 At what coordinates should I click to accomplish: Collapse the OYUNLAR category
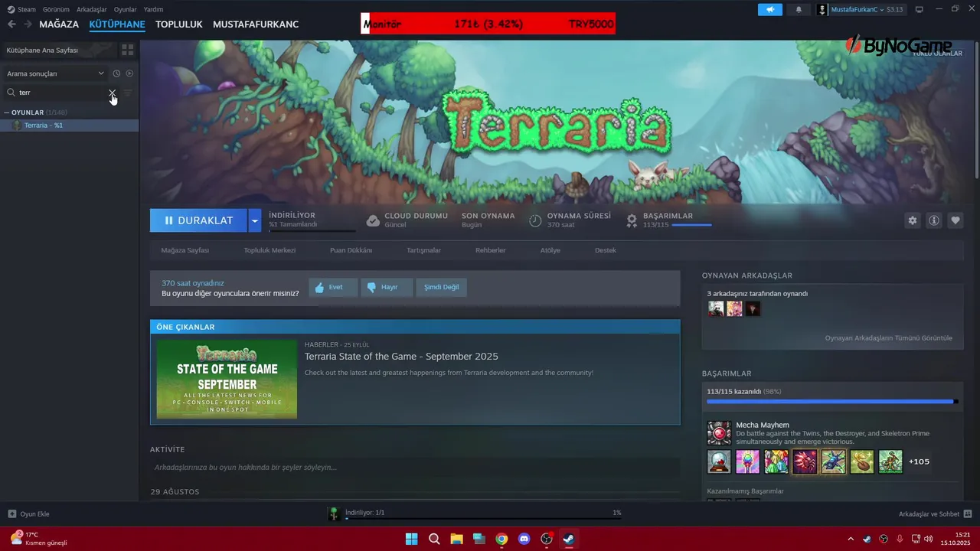(x=7, y=112)
